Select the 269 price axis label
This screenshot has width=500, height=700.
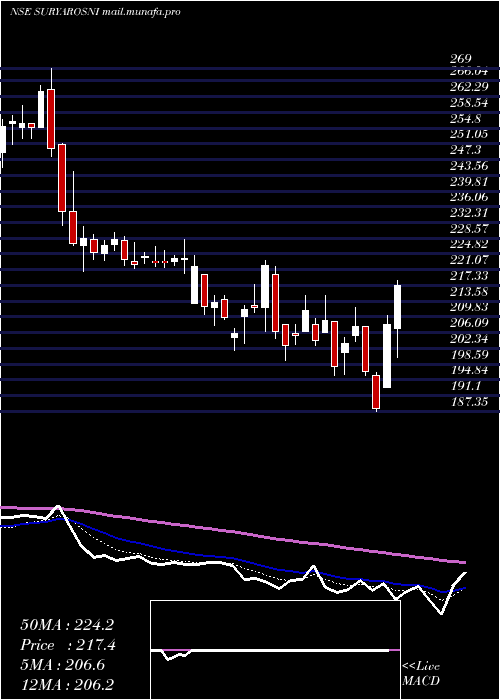click(x=460, y=59)
